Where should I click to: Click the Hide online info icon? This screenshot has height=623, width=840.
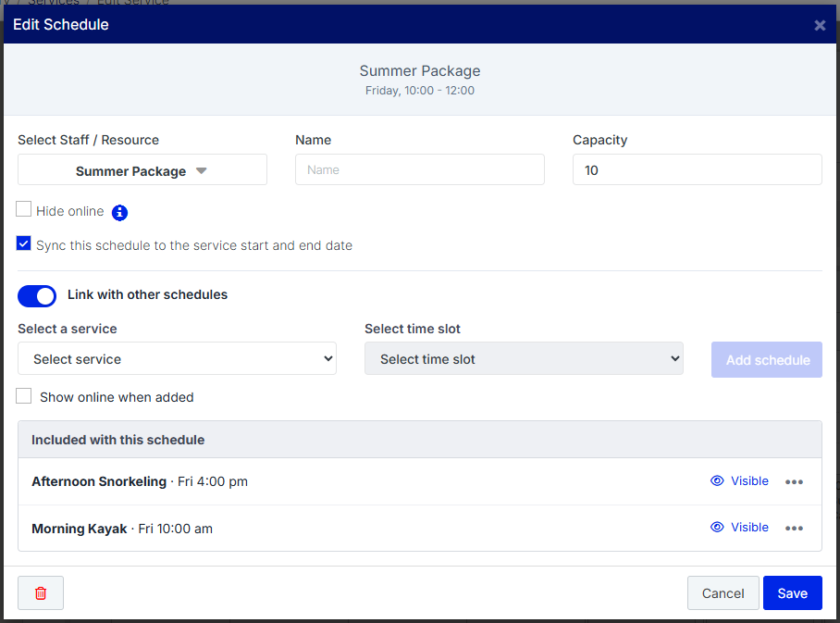click(119, 213)
